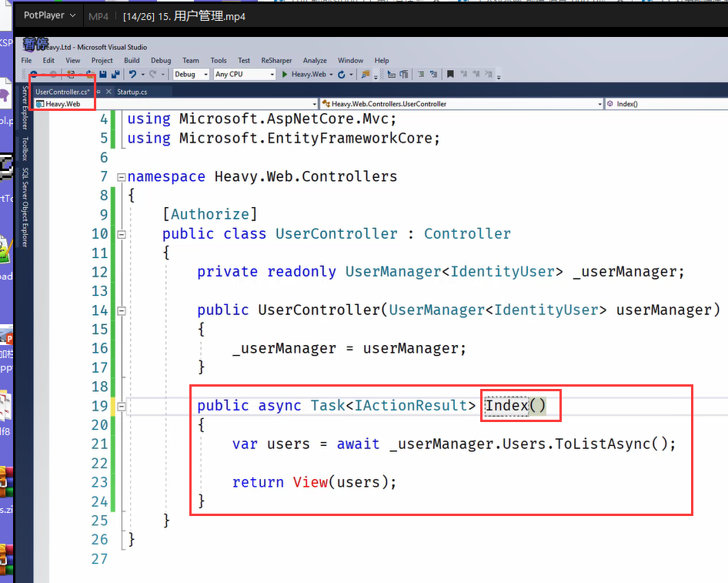The image size is (728, 583).
Task: Open the Tools menu
Action: (x=219, y=60)
